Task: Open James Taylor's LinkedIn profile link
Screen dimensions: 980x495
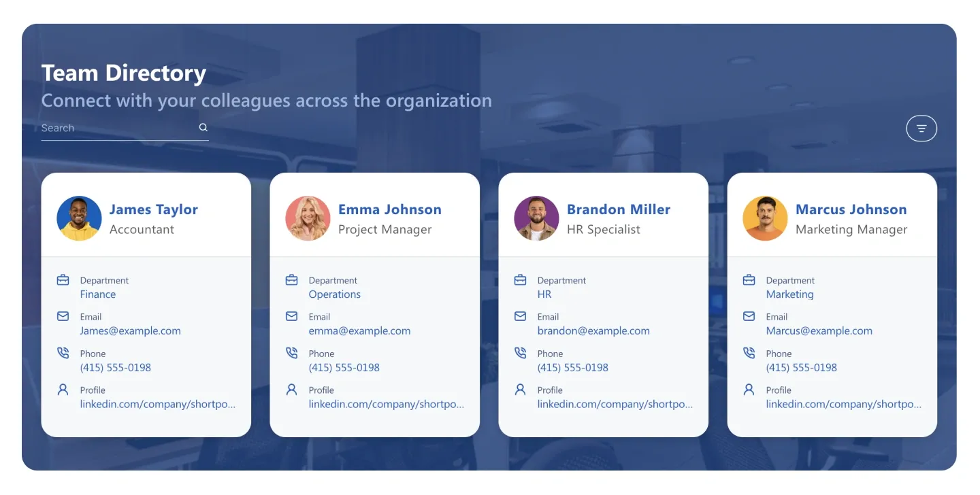Action: (158, 404)
